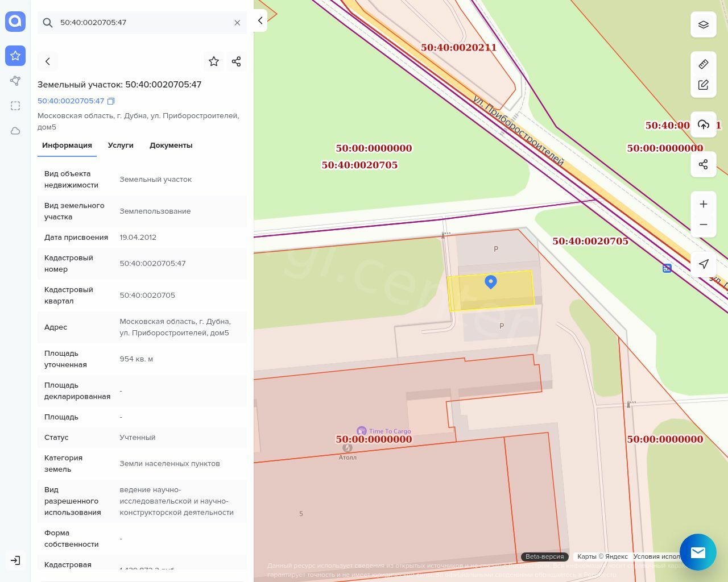Screen dimensions: 728x582
Task: Switch to the Услуги tab
Action: click(x=121, y=145)
